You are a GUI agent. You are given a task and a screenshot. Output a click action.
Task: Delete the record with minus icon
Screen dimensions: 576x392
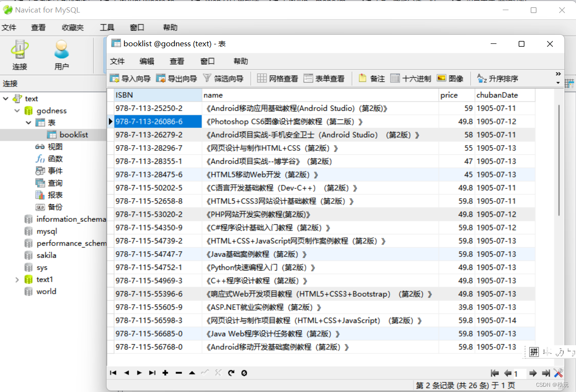(179, 373)
